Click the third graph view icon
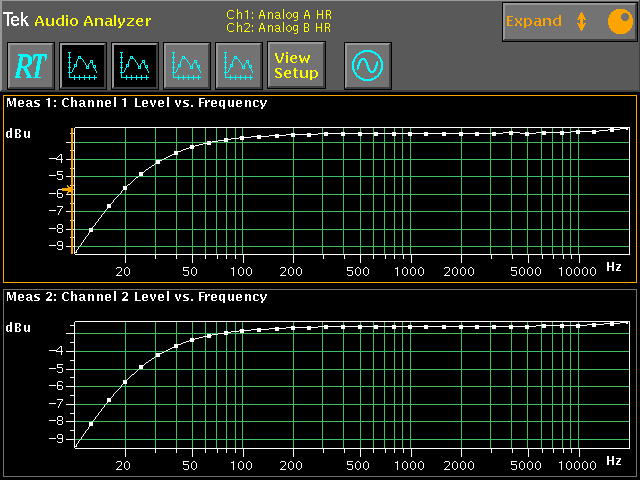This screenshot has height=480, width=640. tap(187, 66)
